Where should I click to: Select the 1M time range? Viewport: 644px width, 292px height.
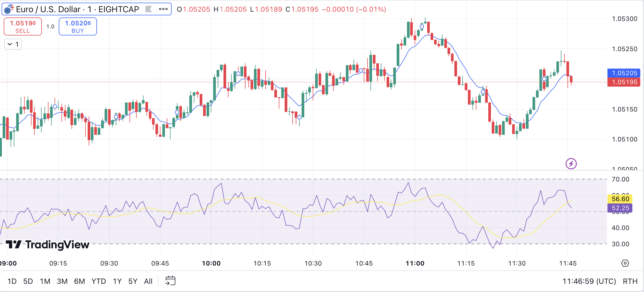point(45,281)
